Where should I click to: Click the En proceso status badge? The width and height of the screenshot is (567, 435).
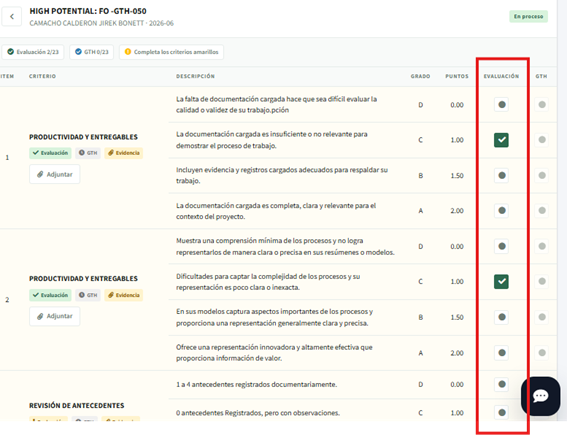[528, 17]
